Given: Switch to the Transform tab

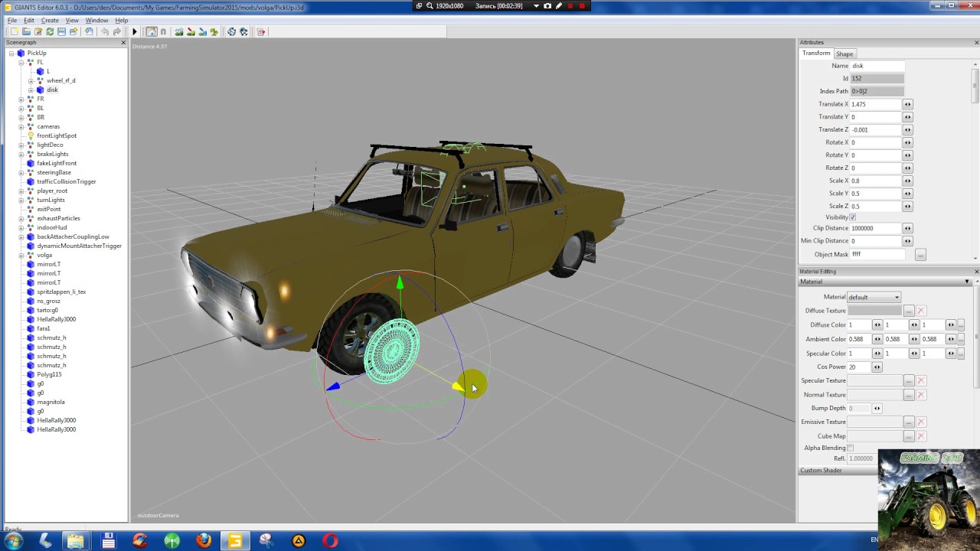Looking at the screenshot, I should coord(816,54).
